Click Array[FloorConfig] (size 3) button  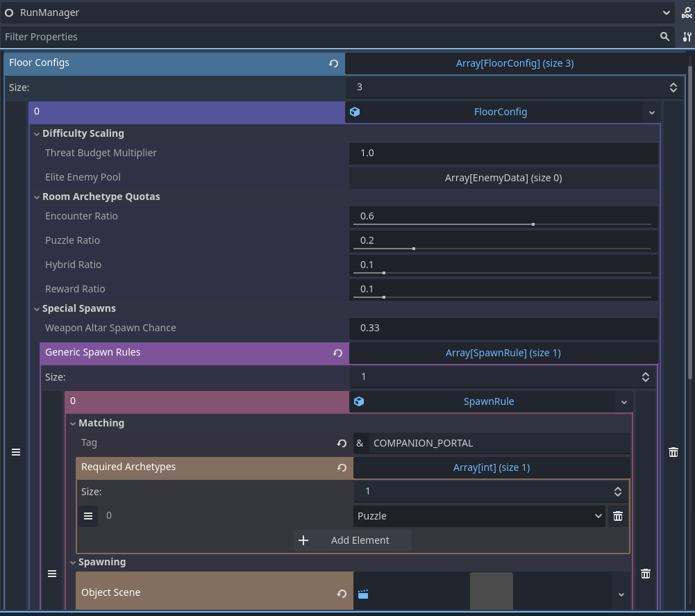514,63
